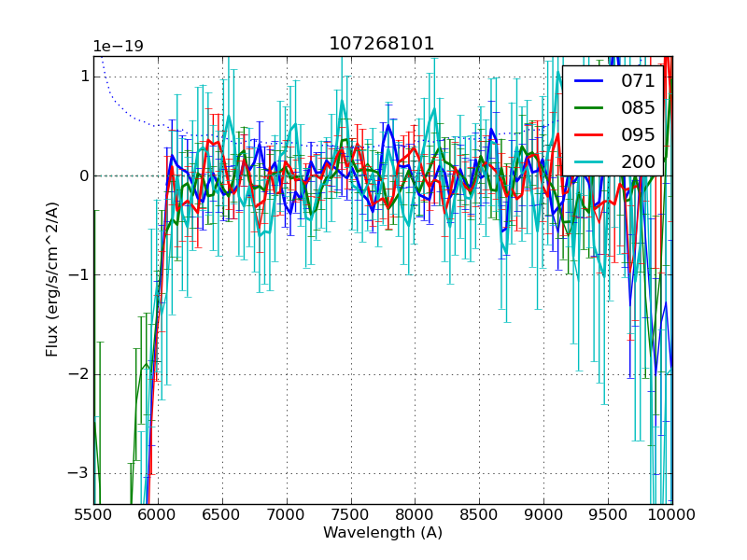Click the red line swatch in legend
Viewport: 747px width, 560px height.
click(589, 135)
